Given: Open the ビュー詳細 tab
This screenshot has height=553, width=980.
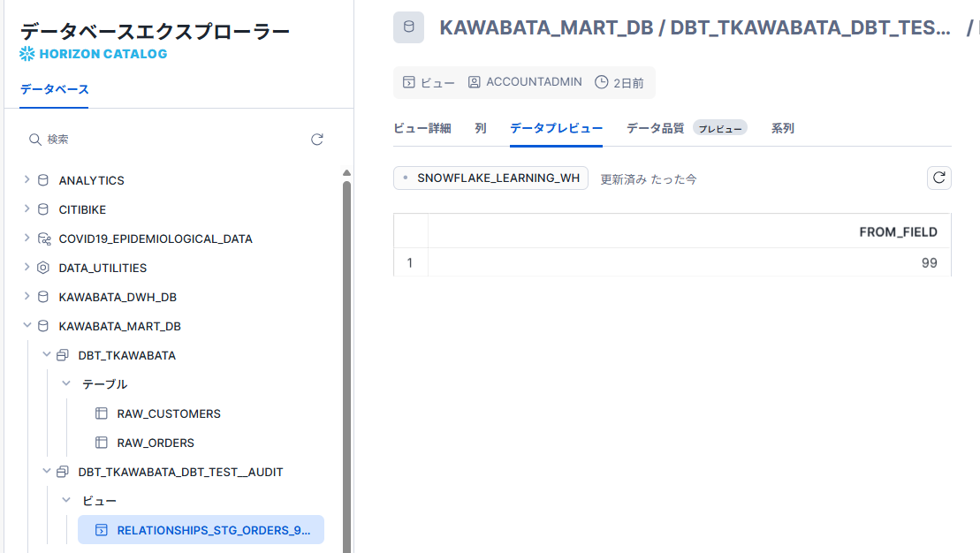Looking at the screenshot, I should coord(422,128).
